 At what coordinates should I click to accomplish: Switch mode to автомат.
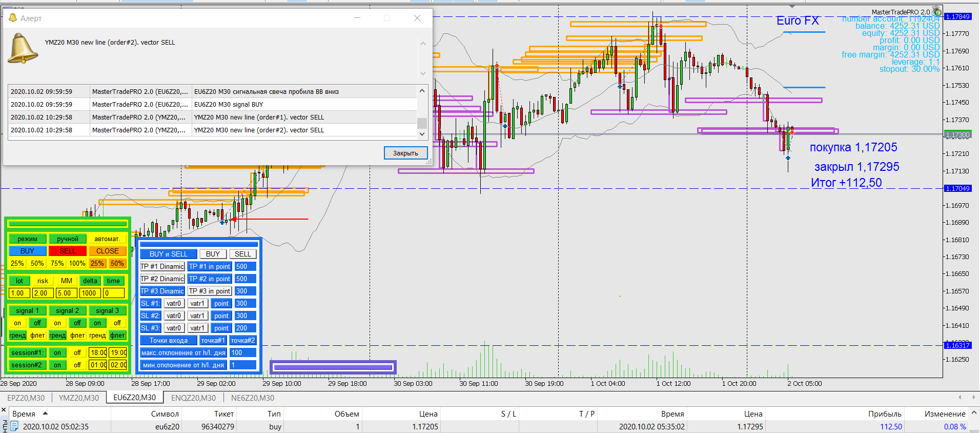(x=107, y=239)
